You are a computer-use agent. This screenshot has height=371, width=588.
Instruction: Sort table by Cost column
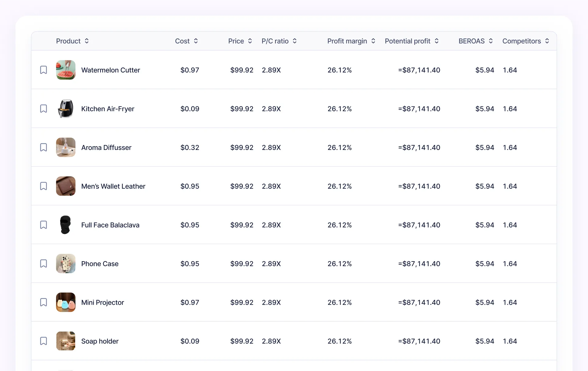[196, 41]
